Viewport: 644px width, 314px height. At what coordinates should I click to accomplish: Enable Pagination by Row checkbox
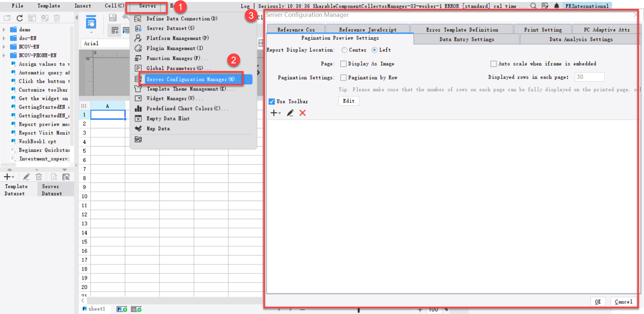pyautogui.click(x=343, y=78)
